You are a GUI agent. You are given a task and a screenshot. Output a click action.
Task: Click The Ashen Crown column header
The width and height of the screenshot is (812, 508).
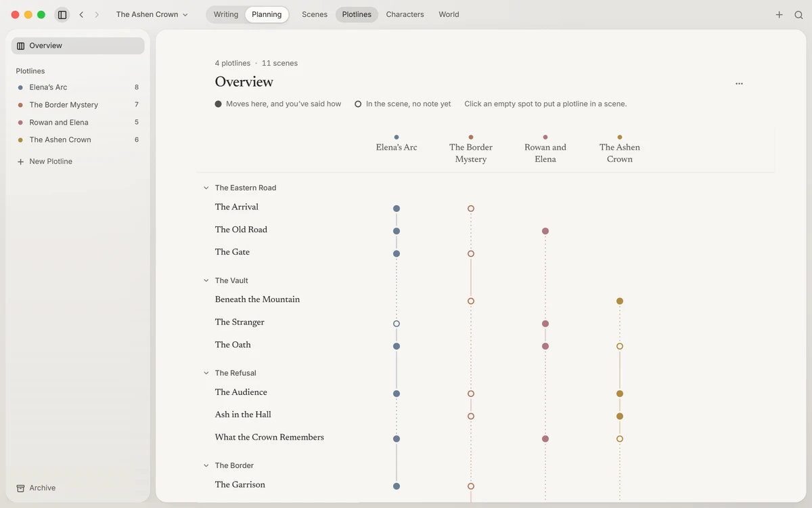pos(620,149)
